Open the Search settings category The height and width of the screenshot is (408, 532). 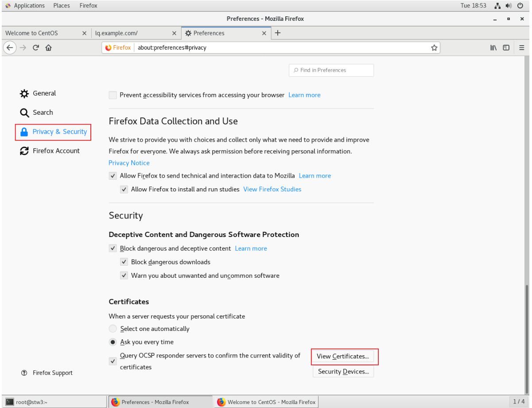37,113
